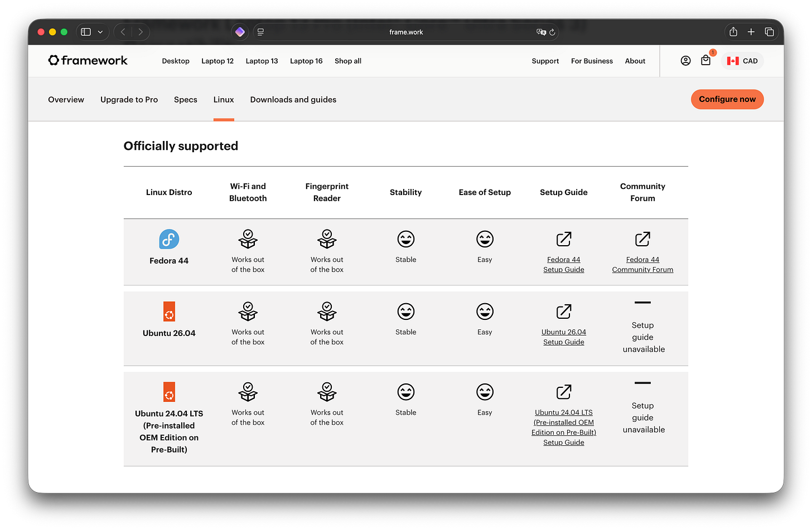The image size is (812, 530).
Task: Click Ubuntu 26.04 Ease of Setup smiley icon
Action: [485, 312]
